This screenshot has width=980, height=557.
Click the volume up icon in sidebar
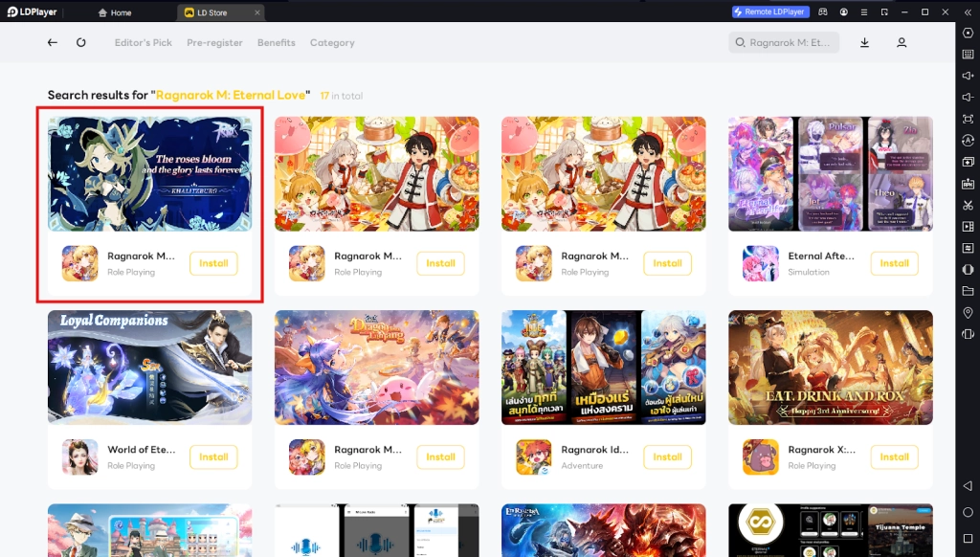968,76
